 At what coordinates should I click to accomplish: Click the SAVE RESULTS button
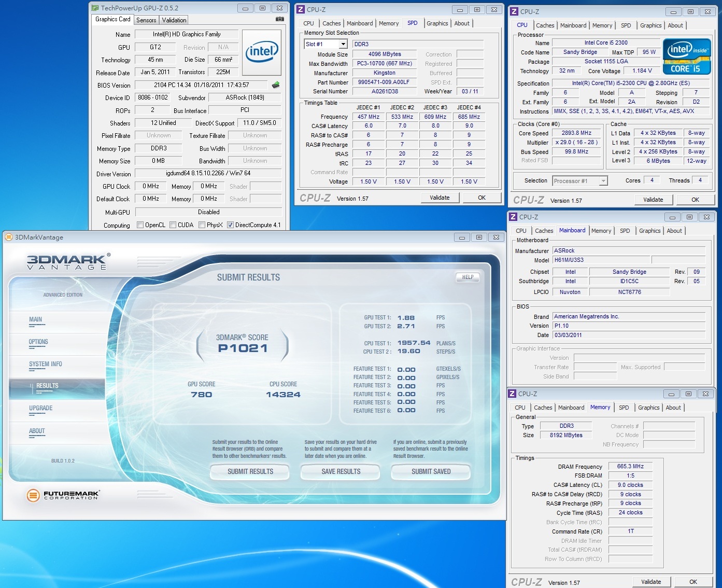click(341, 471)
